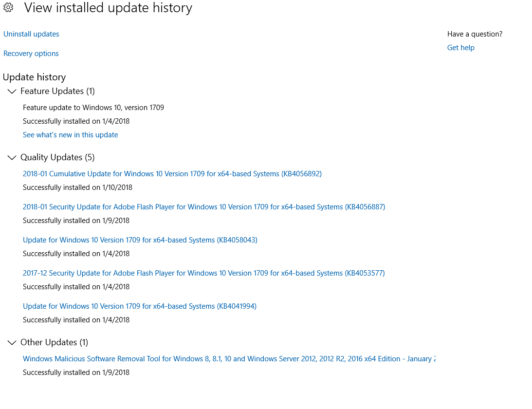Click the Successfully installed on 1/10/2018 text

(x=77, y=187)
